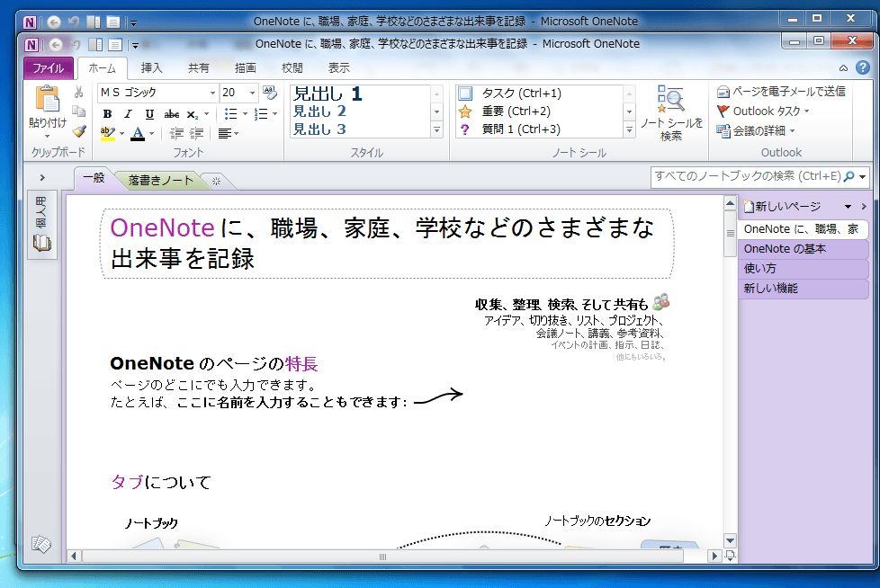Select the 落書きノート section tab
The width and height of the screenshot is (880, 588).
click(x=160, y=180)
